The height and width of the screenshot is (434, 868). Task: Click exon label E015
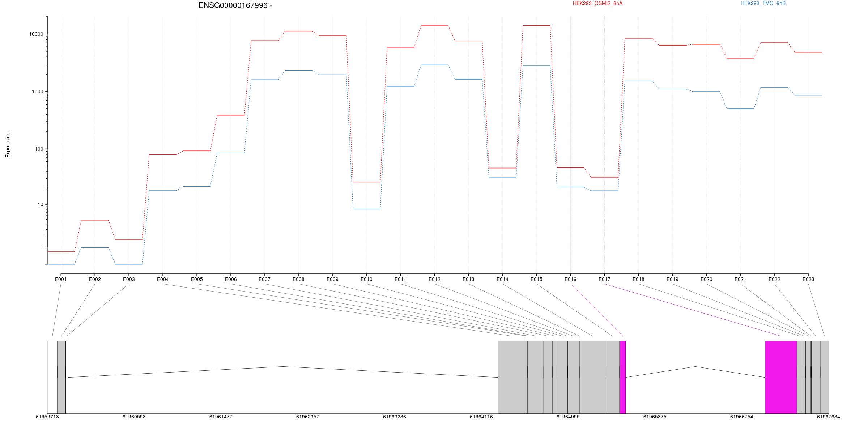[x=536, y=279]
